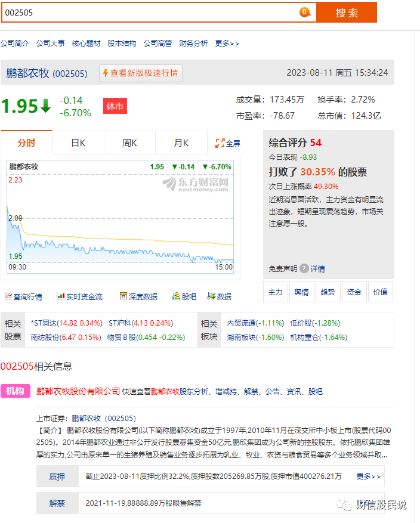Click 查看新版极速行情 button
The image size is (420, 523).
[140, 73]
